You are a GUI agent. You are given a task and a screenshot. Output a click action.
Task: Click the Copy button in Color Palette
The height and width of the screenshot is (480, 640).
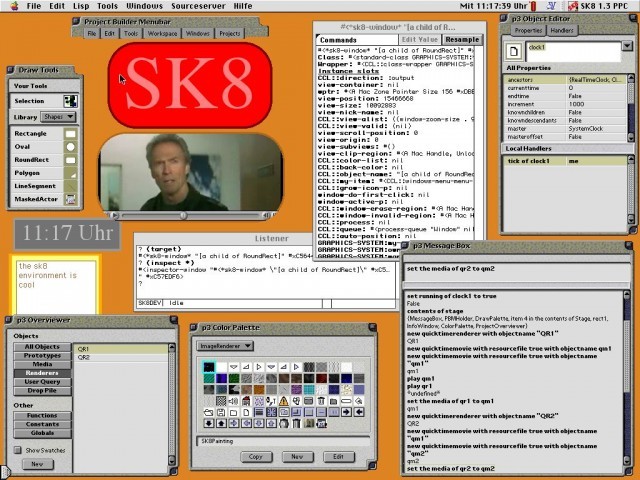click(x=255, y=456)
